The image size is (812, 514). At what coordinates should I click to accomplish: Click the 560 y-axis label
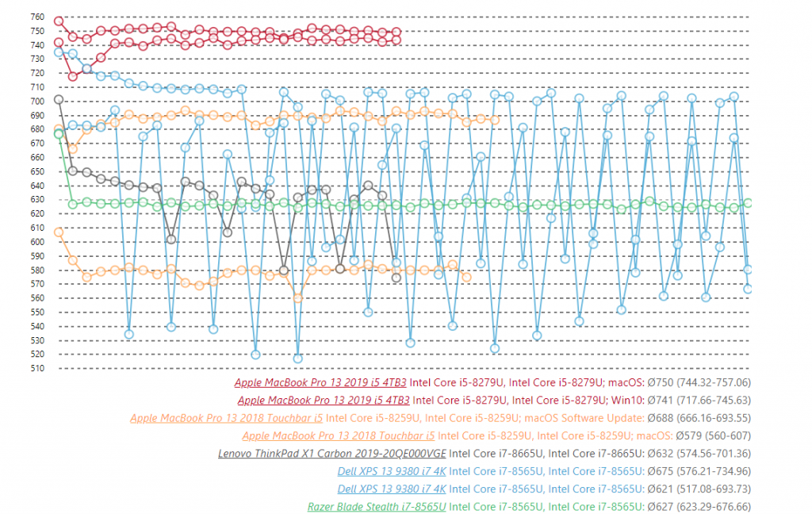coord(37,298)
